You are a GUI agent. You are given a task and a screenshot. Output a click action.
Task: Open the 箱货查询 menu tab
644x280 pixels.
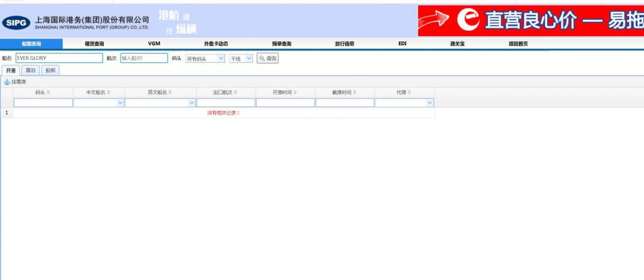pyautogui.click(x=94, y=43)
